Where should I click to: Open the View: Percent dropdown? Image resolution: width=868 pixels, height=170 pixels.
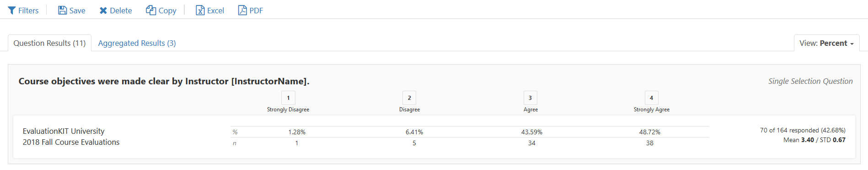point(826,43)
